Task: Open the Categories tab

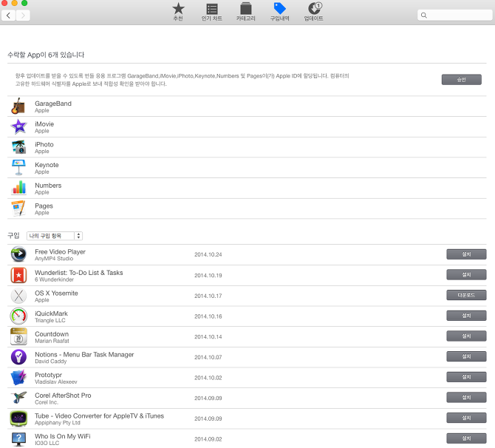Action: (x=245, y=12)
